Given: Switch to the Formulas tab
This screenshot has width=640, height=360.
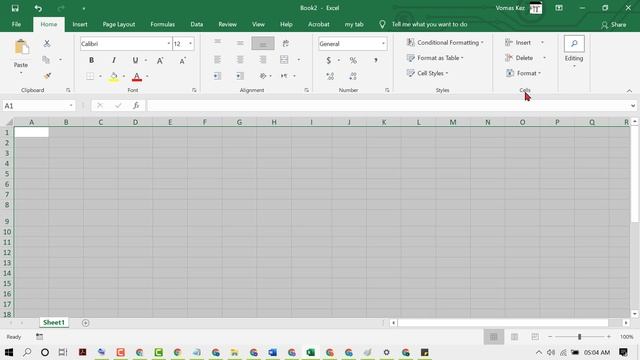Looking at the screenshot, I should 162,24.
